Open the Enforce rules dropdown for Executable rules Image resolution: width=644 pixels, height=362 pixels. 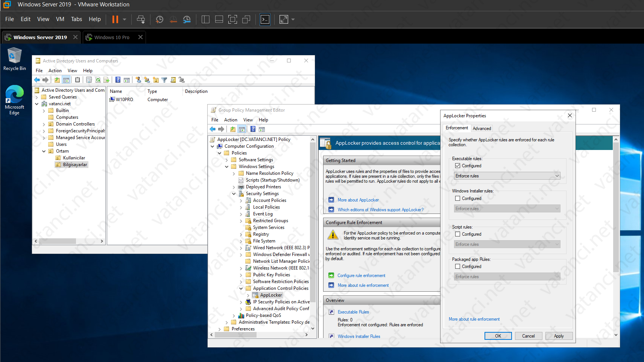(557, 176)
